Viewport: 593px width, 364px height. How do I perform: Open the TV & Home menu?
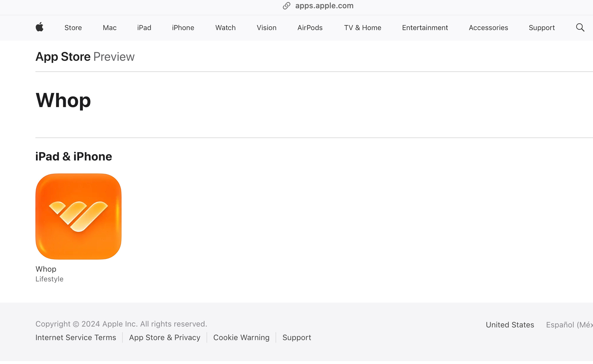[x=363, y=28]
